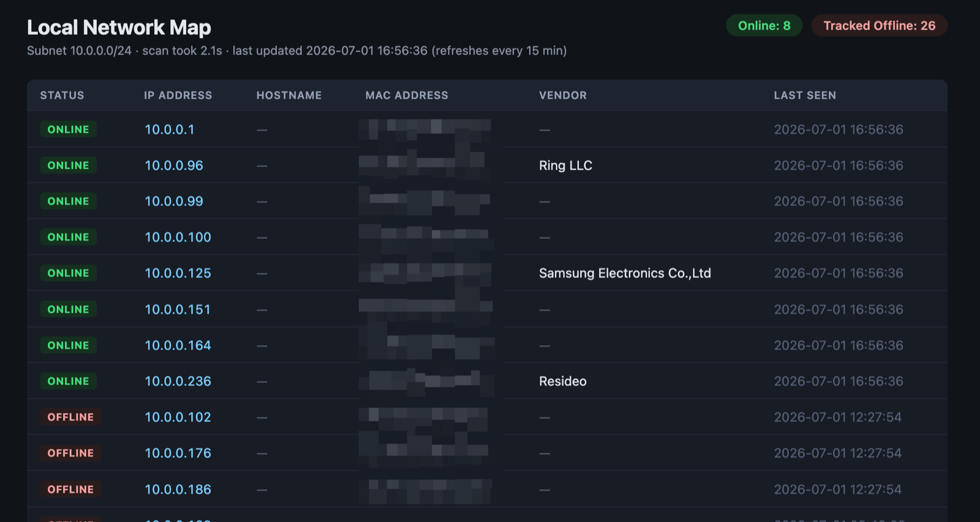Click the Hostname column header
The image size is (980, 522).
289,96
